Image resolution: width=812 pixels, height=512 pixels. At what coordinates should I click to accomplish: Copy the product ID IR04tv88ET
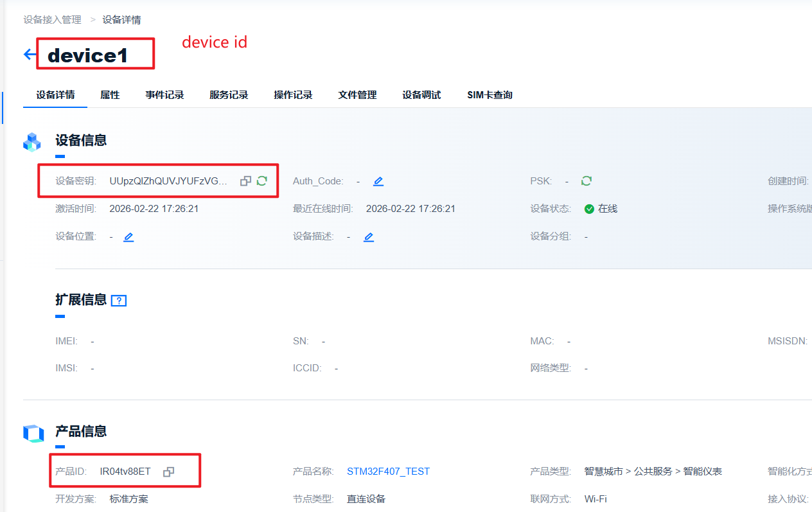pyautogui.click(x=168, y=472)
